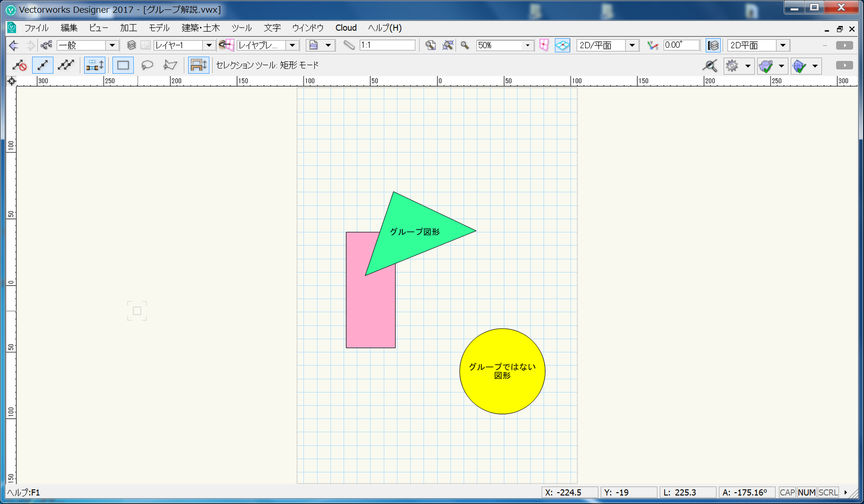Click the Vectorworks logo in the menu bar
This screenshot has width=864, height=504.
[12, 28]
